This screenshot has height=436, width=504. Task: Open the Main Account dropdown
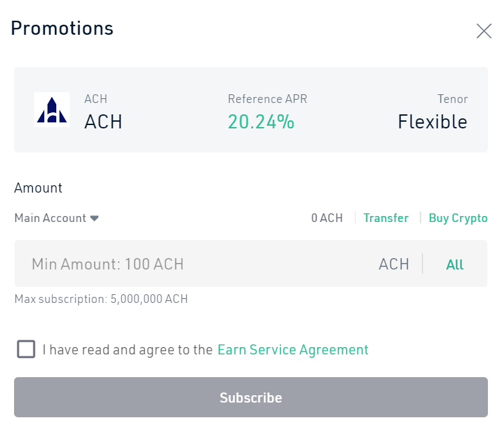point(56,218)
